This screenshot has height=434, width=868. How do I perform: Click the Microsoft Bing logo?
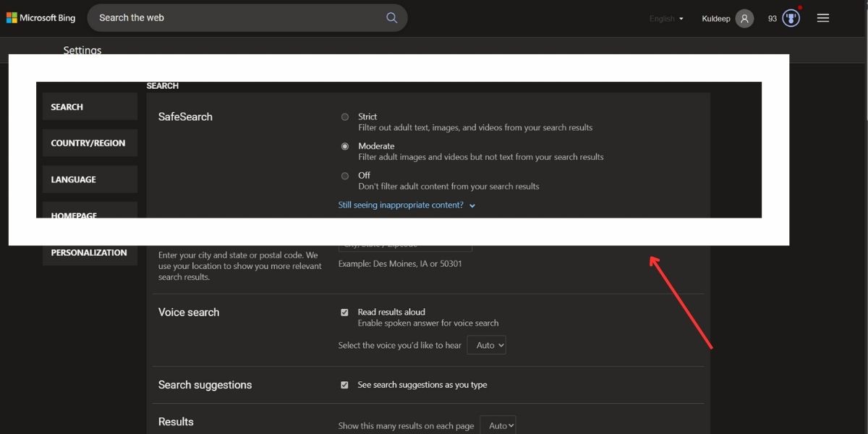coord(41,18)
